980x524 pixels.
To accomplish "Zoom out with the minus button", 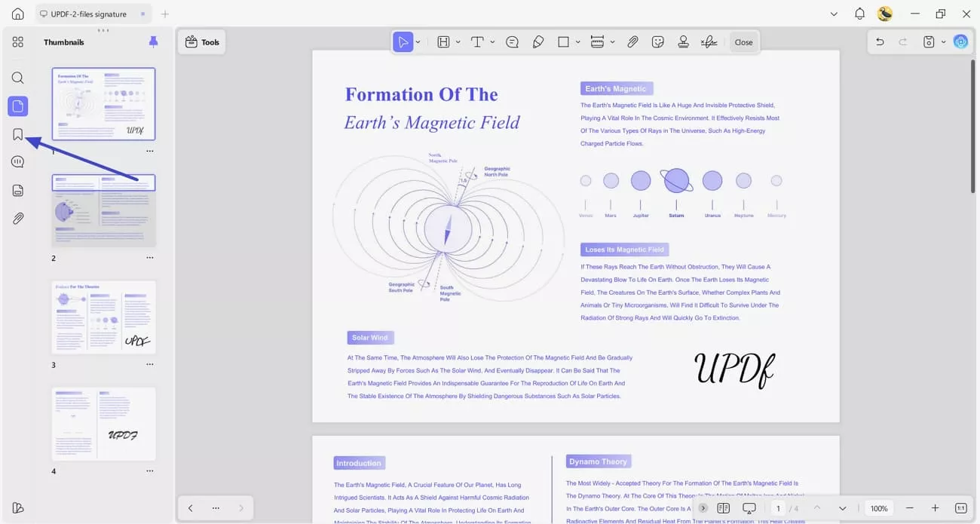I will pos(910,508).
